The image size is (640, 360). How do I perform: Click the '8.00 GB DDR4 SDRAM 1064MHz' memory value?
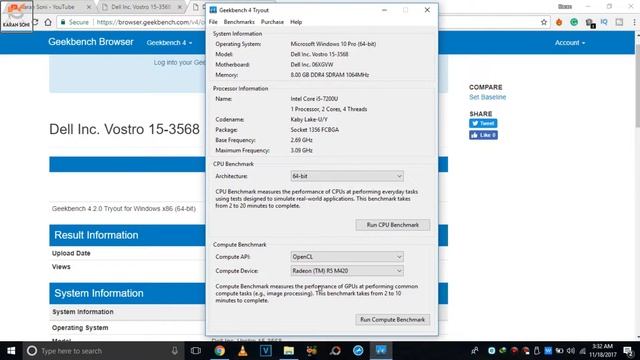[x=330, y=75]
